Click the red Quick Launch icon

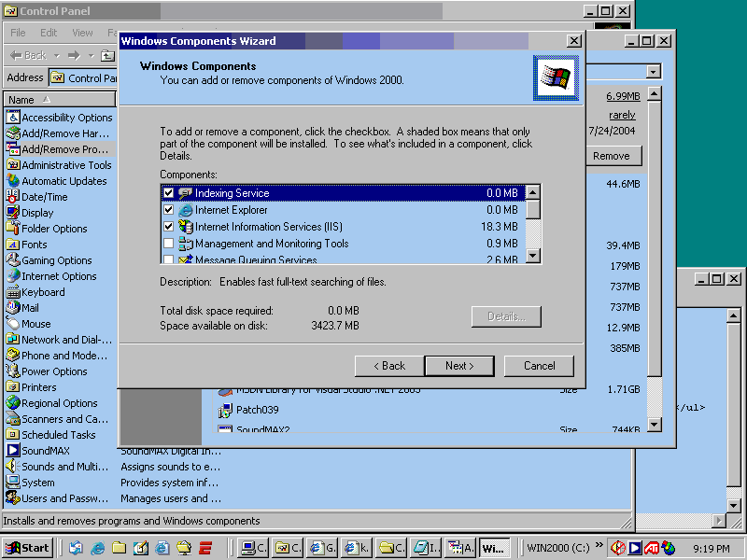(x=205, y=548)
